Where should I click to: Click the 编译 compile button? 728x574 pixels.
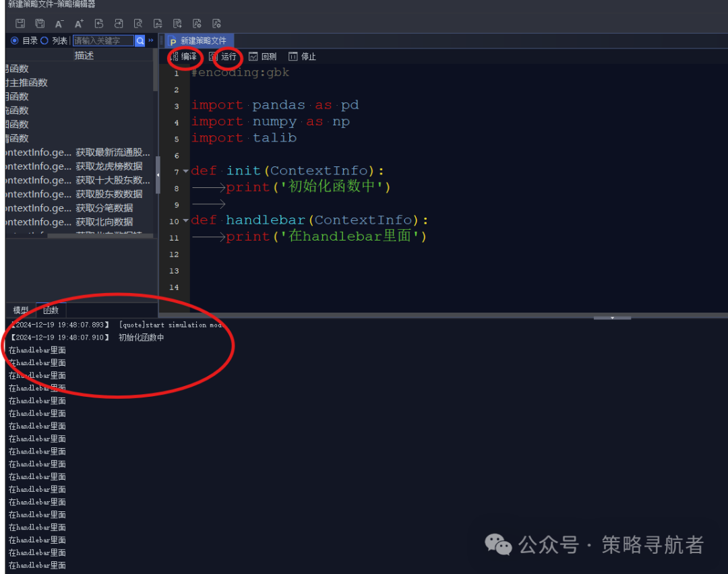(x=184, y=57)
